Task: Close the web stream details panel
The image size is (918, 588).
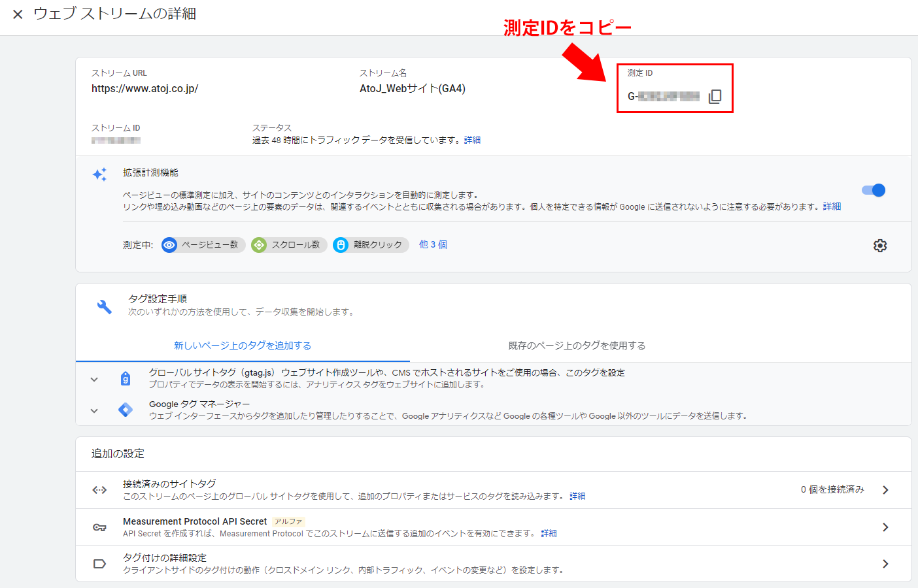Action: (x=18, y=14)
